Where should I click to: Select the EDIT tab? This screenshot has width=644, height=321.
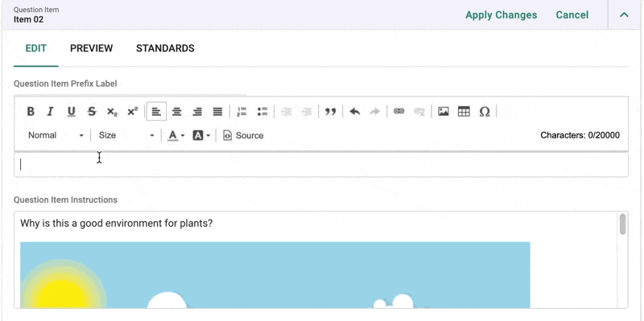tap(35, 48)
